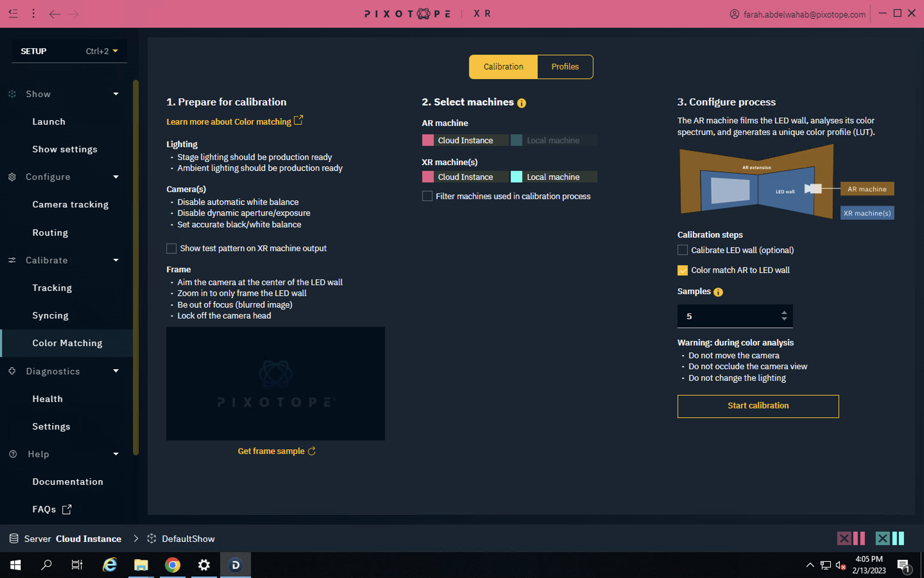Check Filter machines used in calibration process
The image size is (924, 578).
pos(427,196)
